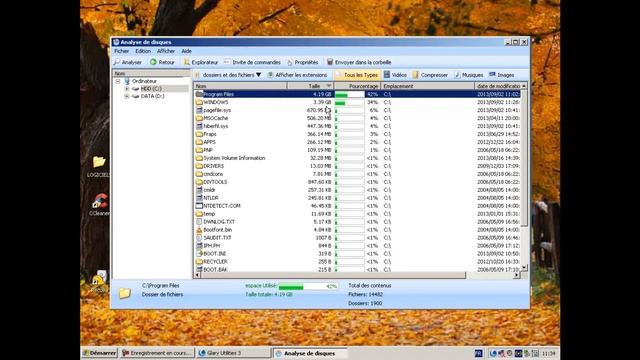Select the Tous les Types filter
The image size is (640, 360).
click(357, 75)
